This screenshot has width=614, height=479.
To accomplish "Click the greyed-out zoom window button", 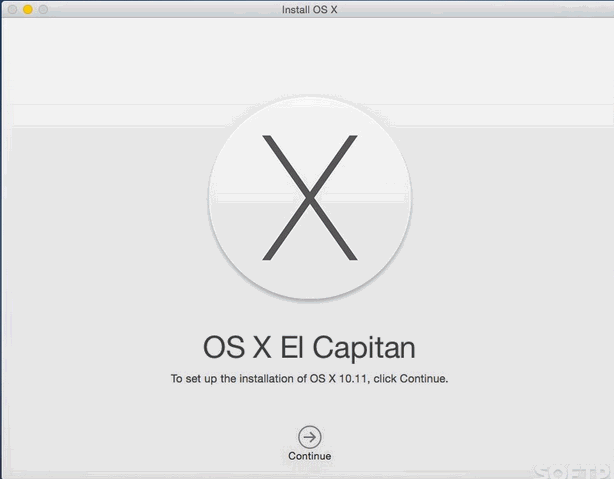I will tap(43, 9).
